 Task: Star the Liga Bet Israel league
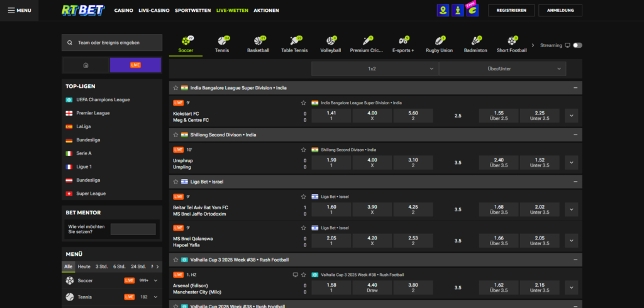175,182
